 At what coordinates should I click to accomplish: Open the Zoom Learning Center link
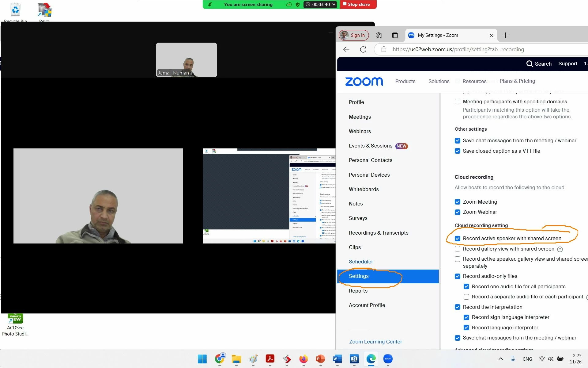(x=375, y=342)
